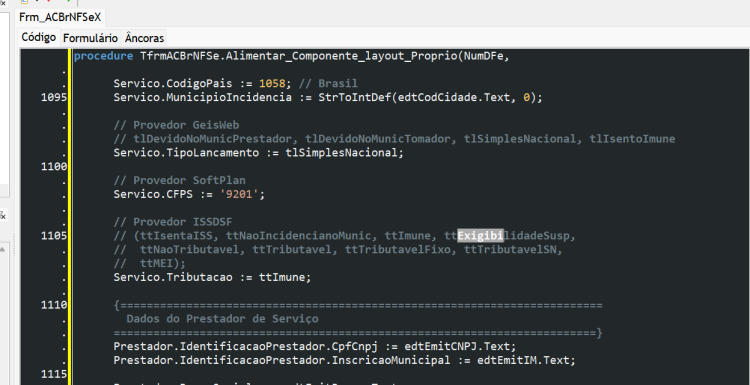Click 'tlIsentoImune' in the comment
750x385 pixels.
pyautogui.click(x=632, y=139)
